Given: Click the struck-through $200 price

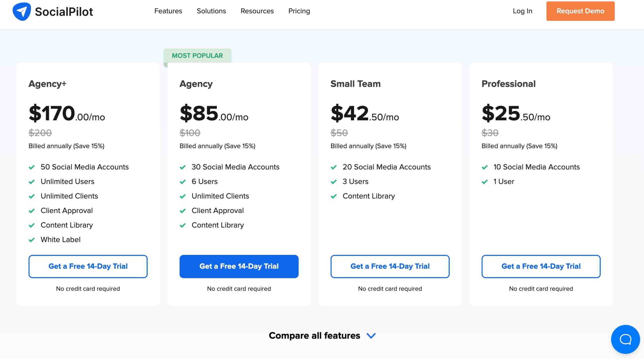Looking at the screenshot, I should tap(40, 133).
